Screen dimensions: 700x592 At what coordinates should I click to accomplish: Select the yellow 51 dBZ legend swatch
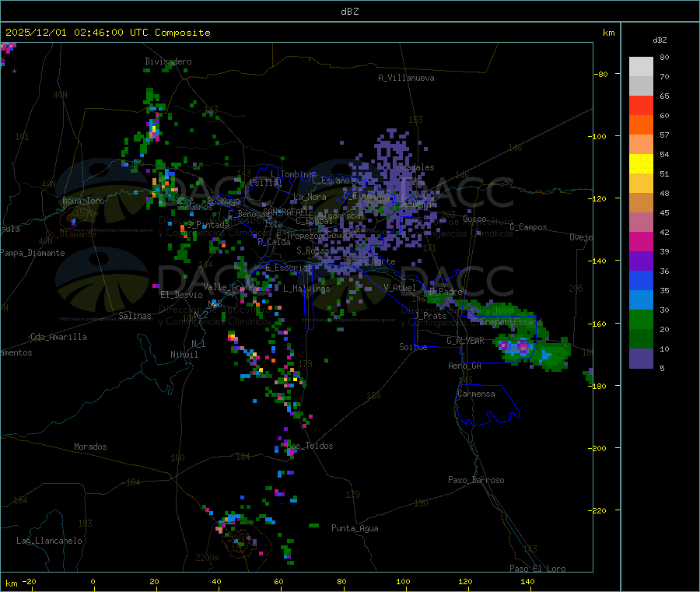[x=641, y=164]
